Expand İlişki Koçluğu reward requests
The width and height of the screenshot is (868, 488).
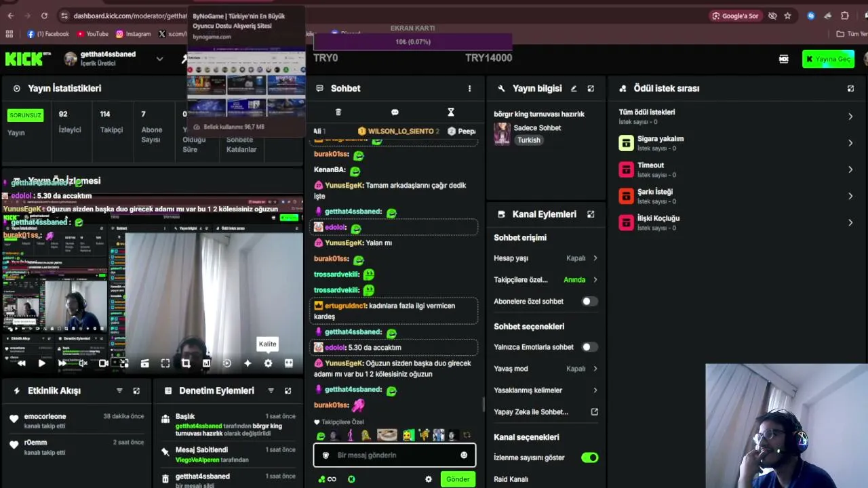[736, 222]
